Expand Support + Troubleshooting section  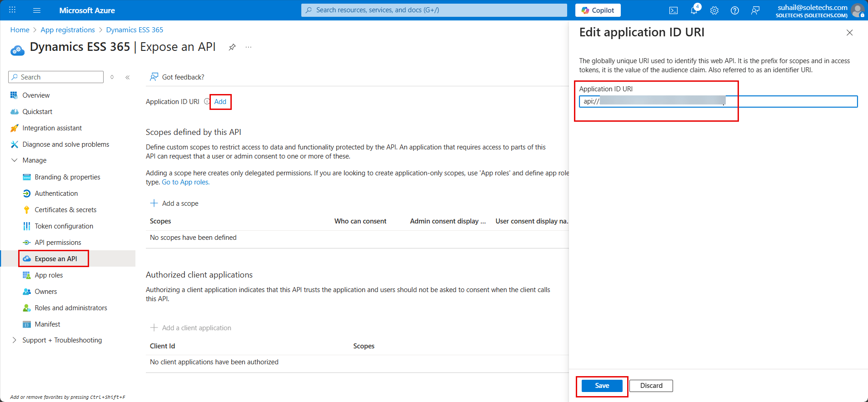14,340
